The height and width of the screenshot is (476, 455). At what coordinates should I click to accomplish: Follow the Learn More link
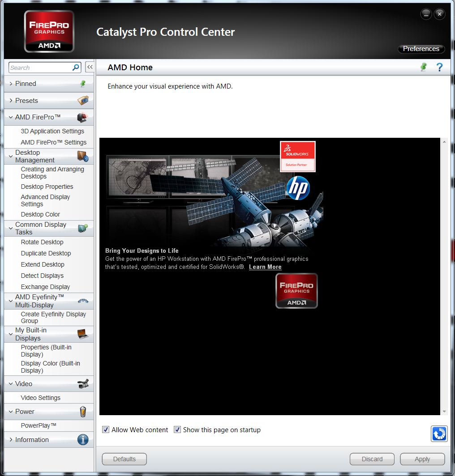click(x=265, y=267)
